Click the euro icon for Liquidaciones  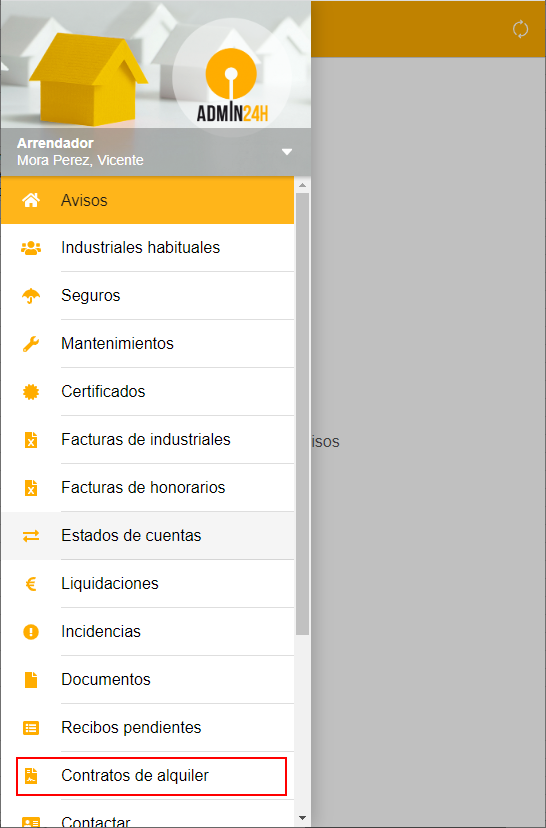tap(31, 584)
